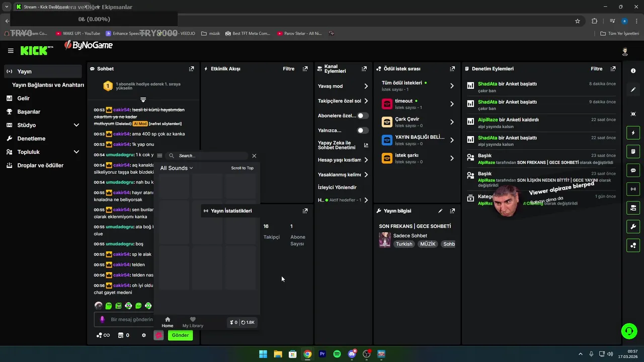Click Filtre in Denetim Eylemleri panel
The width and height of the screenshot is (644, 362).
pos(596,69)
